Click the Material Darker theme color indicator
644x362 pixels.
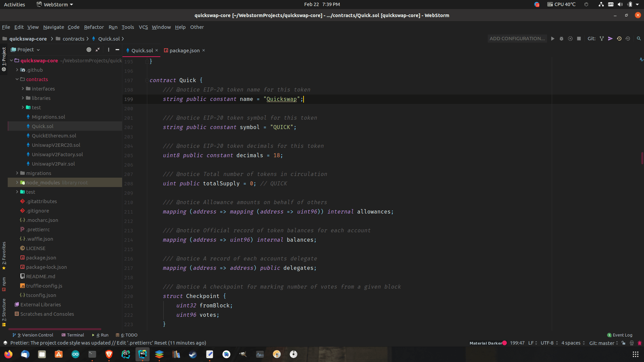point(504,343)
